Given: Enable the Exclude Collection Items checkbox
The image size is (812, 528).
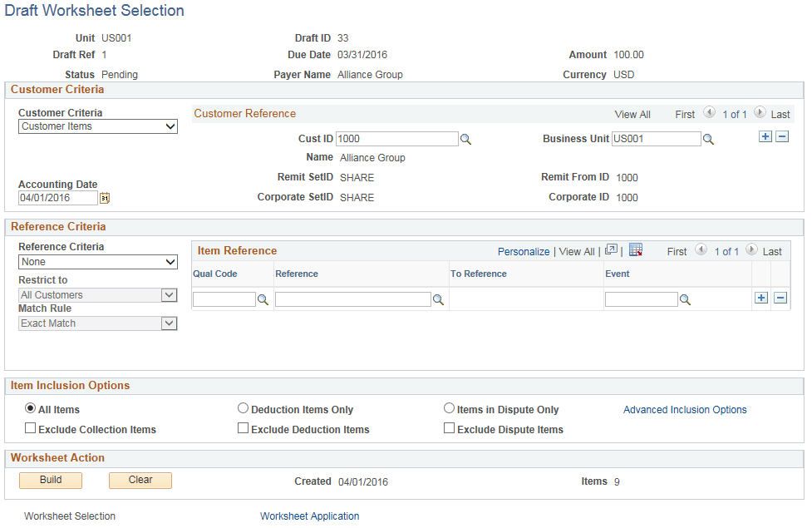Looking at the screenshot, I should point(30,427).
